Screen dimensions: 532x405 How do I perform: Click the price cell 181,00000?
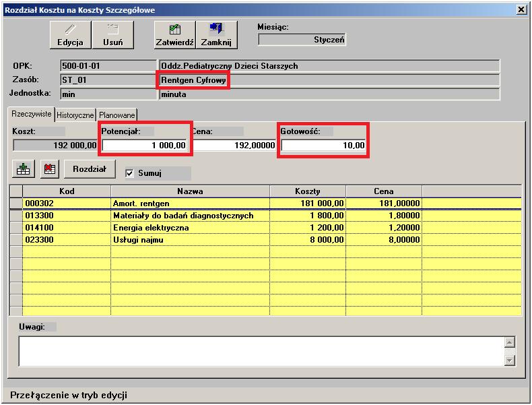coord(384,204)
